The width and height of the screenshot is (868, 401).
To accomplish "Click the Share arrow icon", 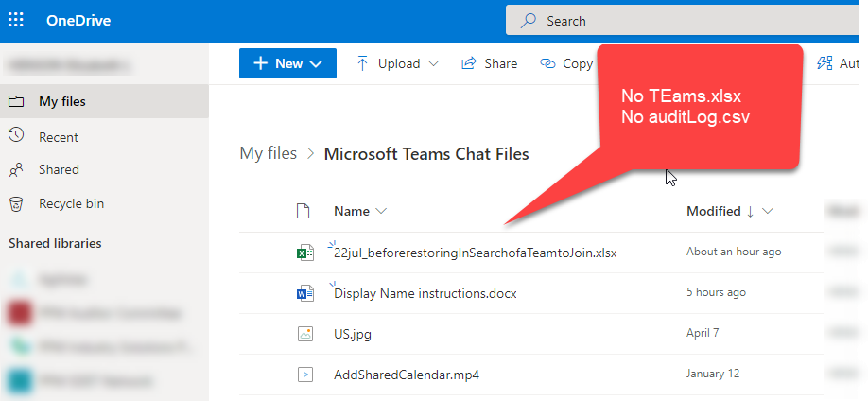I will (x=469, y=63).
